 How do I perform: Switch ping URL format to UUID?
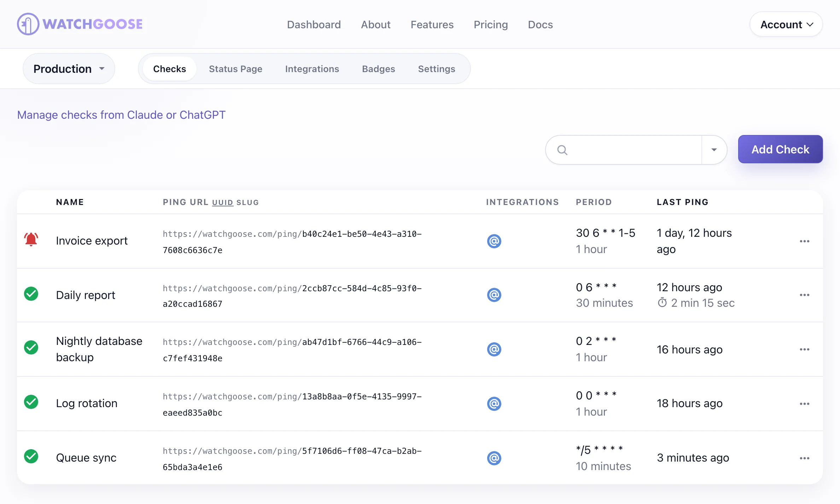222,203
